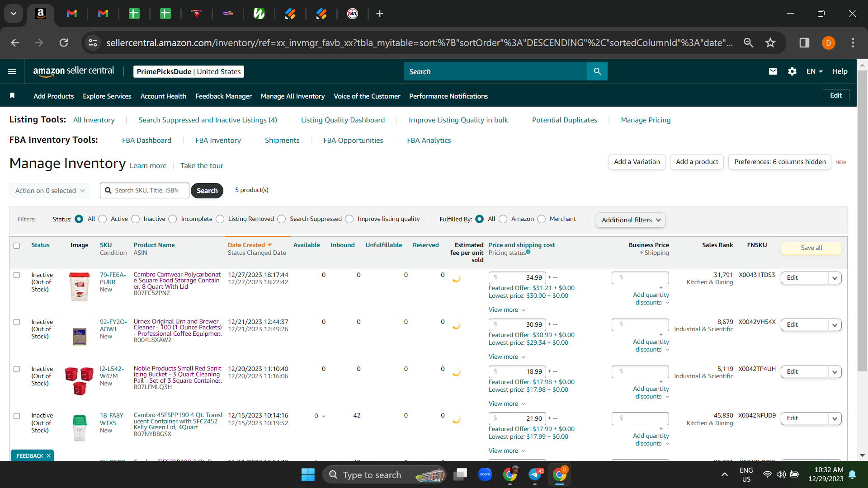Open the Additional filters dropdown

(631, 220)
